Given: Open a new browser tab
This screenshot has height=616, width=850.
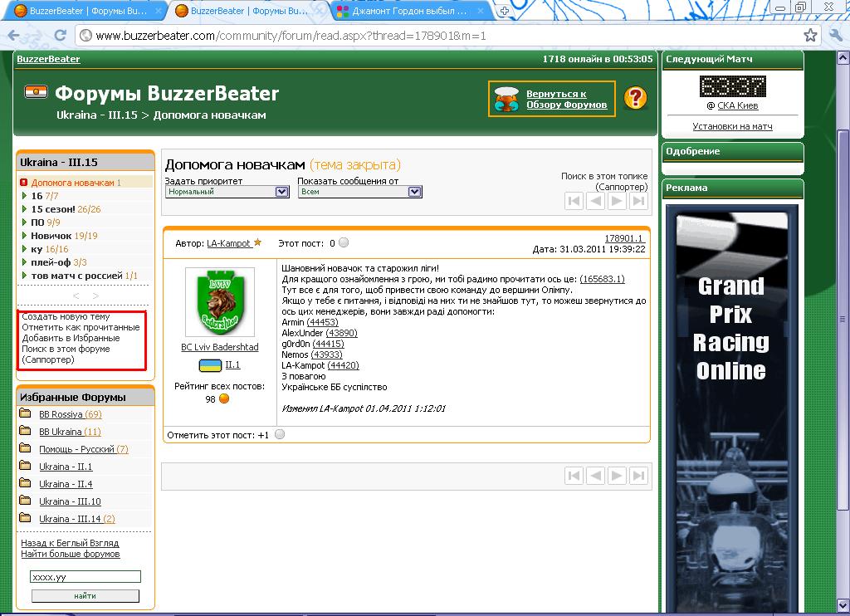Looking at the screenshot, I should [x=504, y=11].
